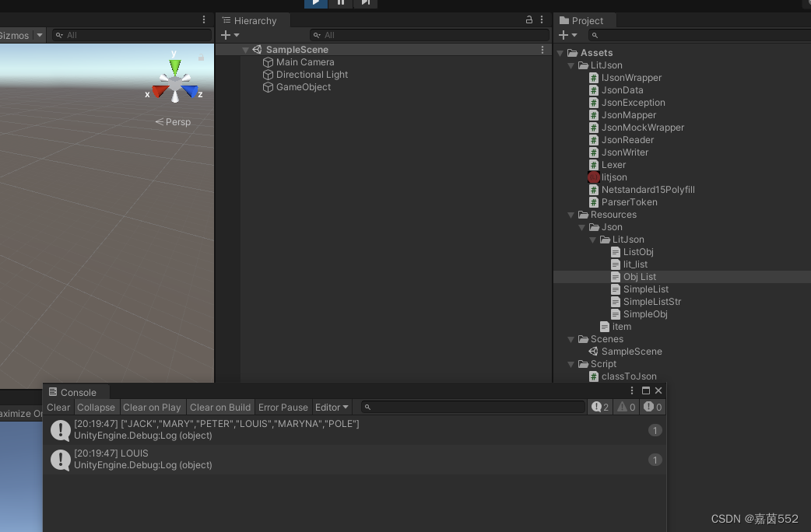Viewport: 811px width, 532px height.
Task: Collapse the Assets folder
Action: tap(560, 53)
